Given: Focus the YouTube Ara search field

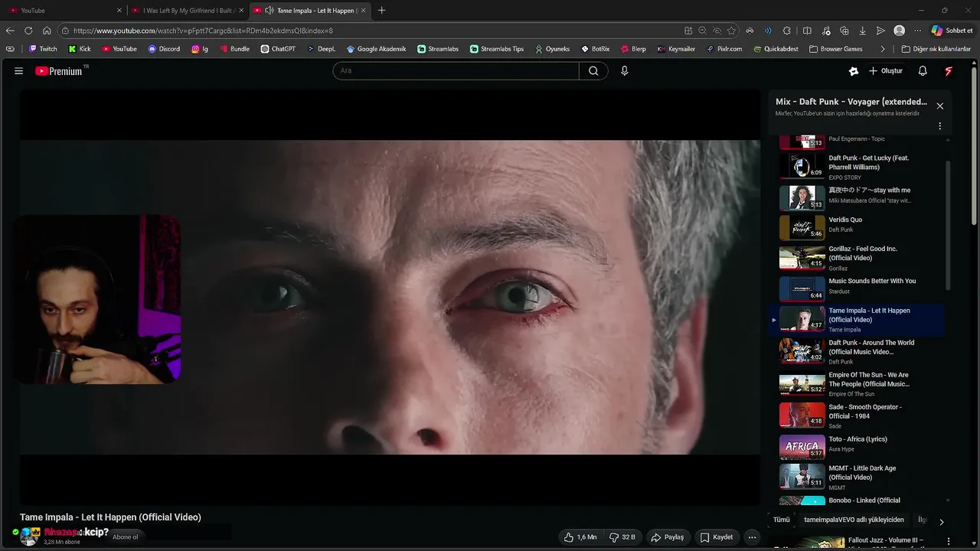Looking at the screenshot, I should tap(456, 70).
